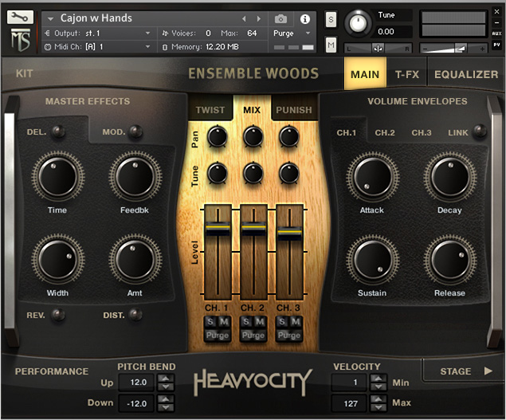Click the CH. 3 Tune knob

(x=288, y=173)
